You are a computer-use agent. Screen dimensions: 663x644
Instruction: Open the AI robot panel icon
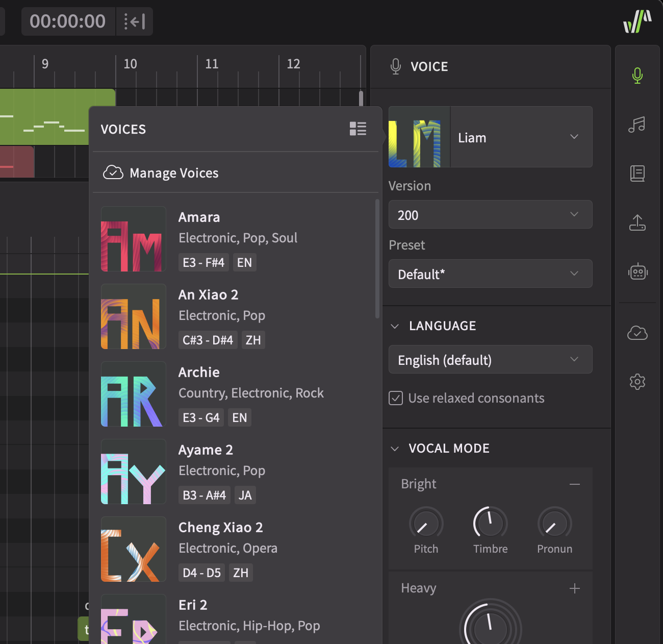click(637, 271)
